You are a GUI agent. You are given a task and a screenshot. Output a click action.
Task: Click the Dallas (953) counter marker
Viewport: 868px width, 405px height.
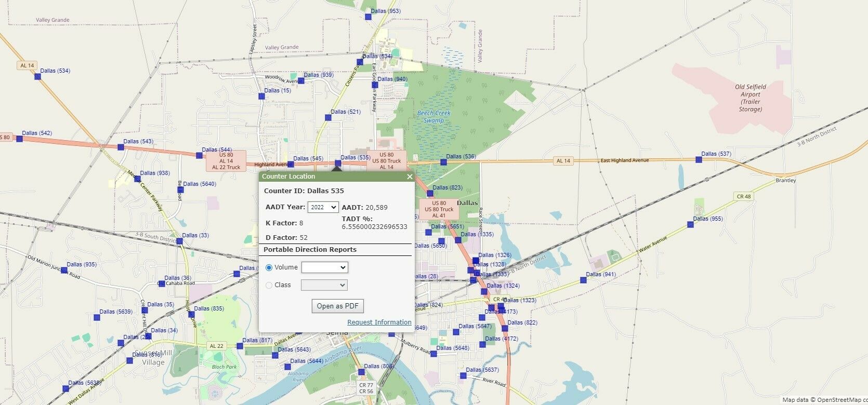(368, 17)
